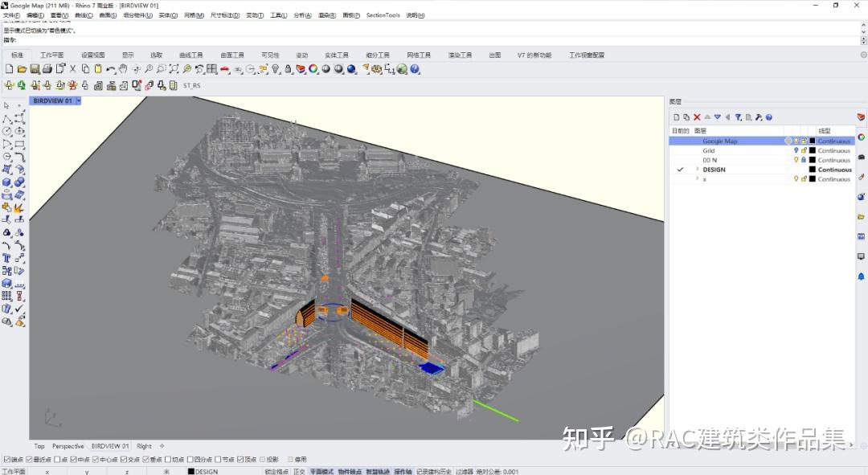Toggle lock on 00 N layer
Image resolution: width=868 pixels, height=475 pixels.
804,160
